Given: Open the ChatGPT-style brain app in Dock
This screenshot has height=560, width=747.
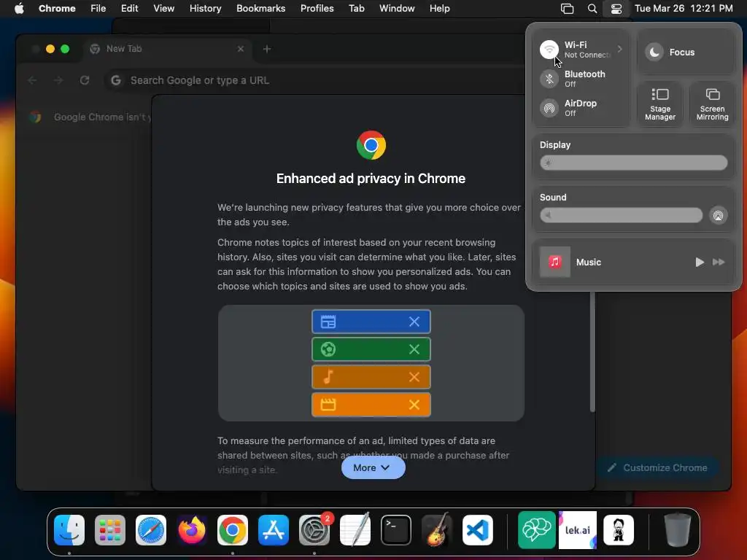Looking at the screenshot, I should coord(537,530).
